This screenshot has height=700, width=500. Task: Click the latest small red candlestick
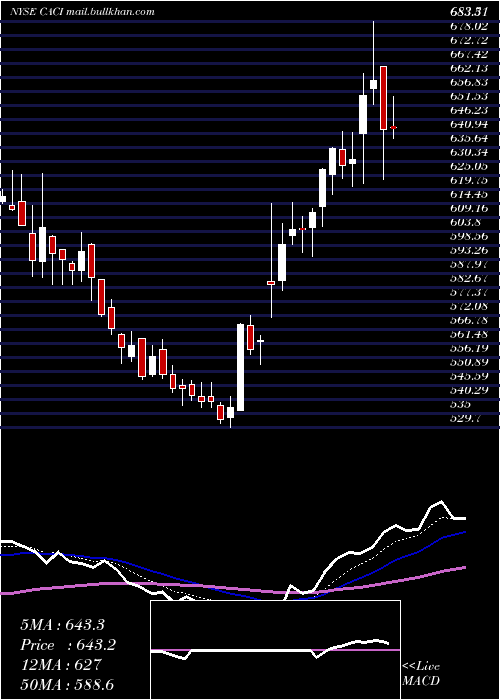[393, 127]
